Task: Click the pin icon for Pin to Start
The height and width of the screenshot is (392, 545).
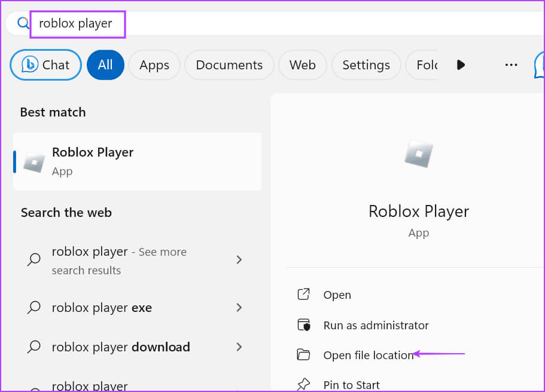Action: 303,384
